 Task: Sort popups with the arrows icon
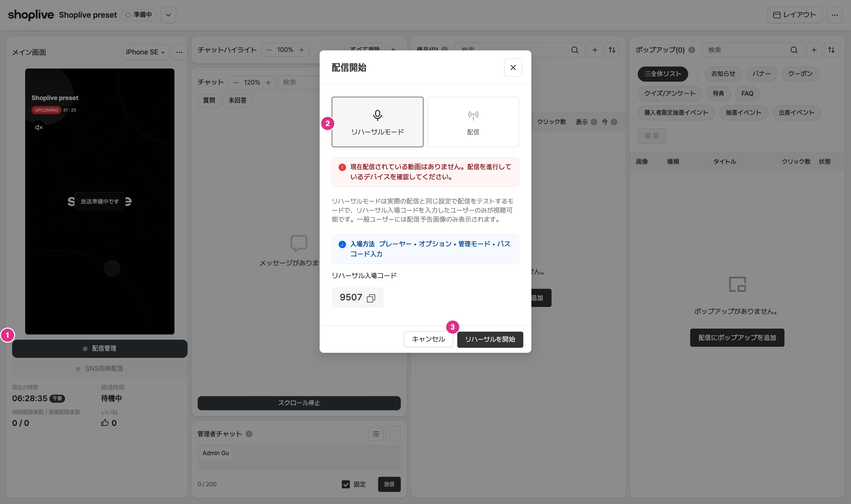point(831,50)
